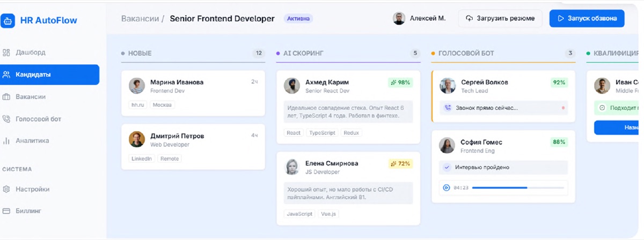The image size is (644, 240).
Task: Click the Москва tag
Action: [162, 105]
